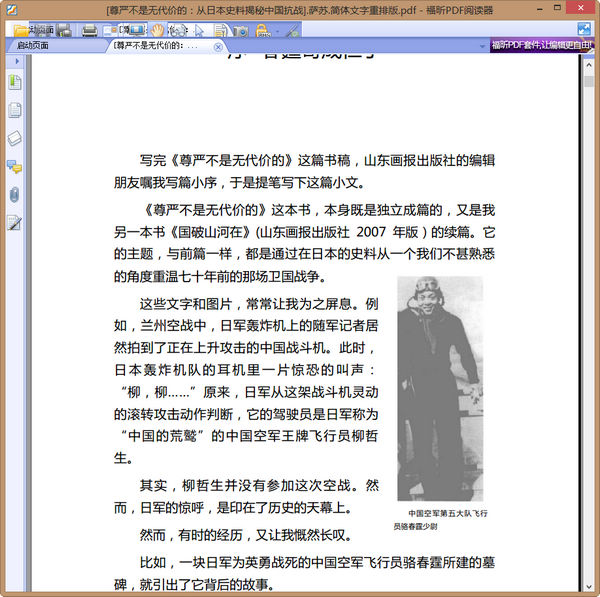Open the Attachments paperclip panel

[x=15, y=194]
